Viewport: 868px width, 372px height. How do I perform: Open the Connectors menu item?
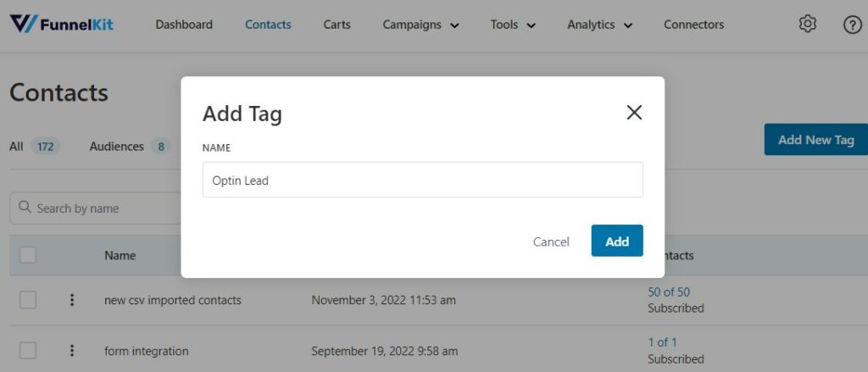click(693, 25)
